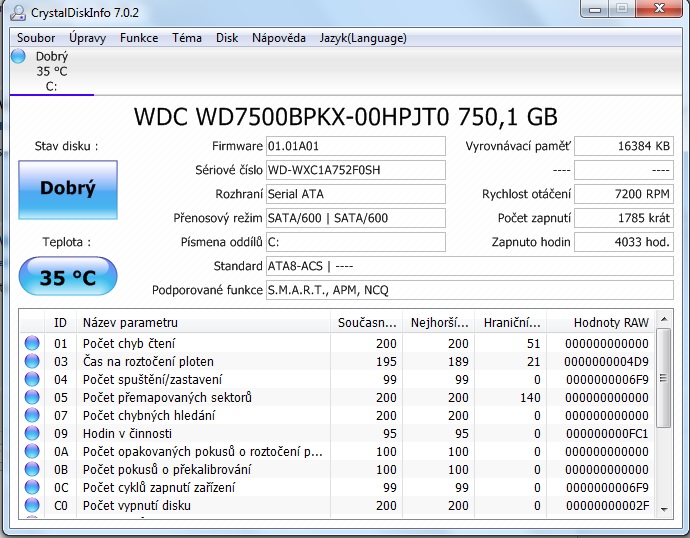This screenshot has width=690, height=538.
Task: Click the scrollbar down arrow in attribute list
Action: [x=664, y=509]
